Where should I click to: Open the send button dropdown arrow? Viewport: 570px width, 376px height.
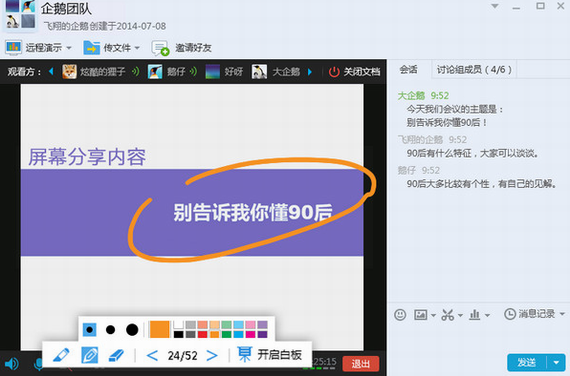556,363
